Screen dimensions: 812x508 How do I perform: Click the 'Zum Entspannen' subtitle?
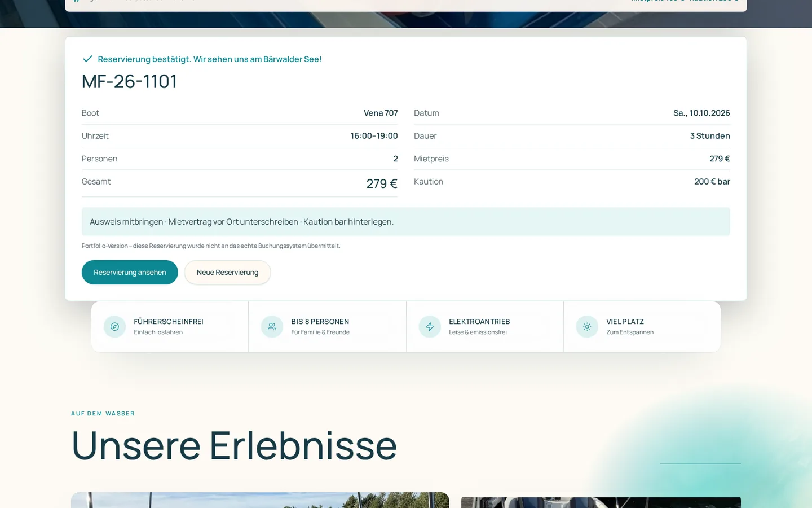[630, 332]
